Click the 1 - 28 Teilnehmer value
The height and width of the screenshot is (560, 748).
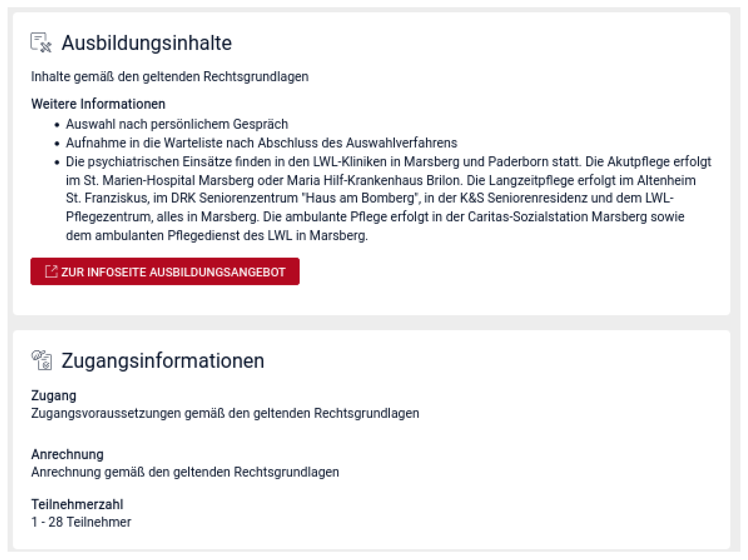click(81, 522)
